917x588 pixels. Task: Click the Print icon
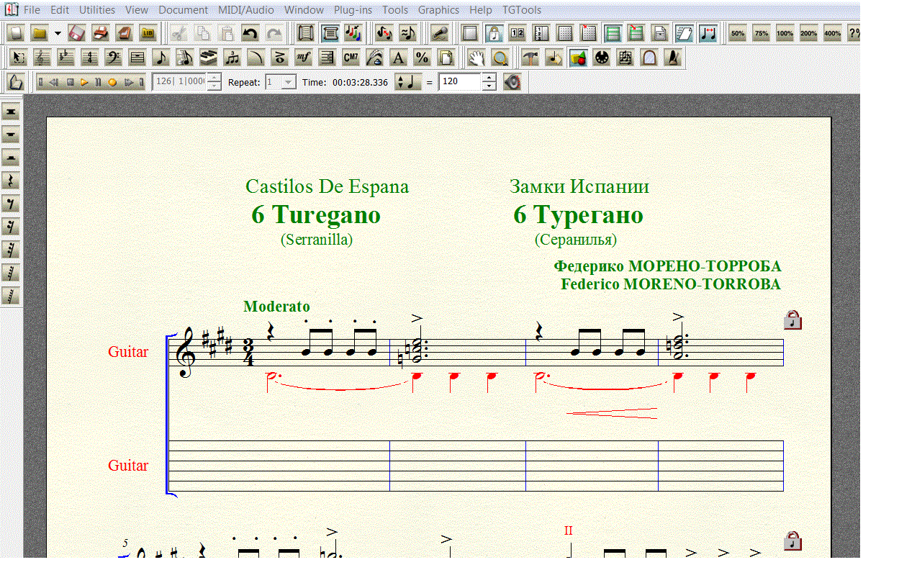[101, 33]
